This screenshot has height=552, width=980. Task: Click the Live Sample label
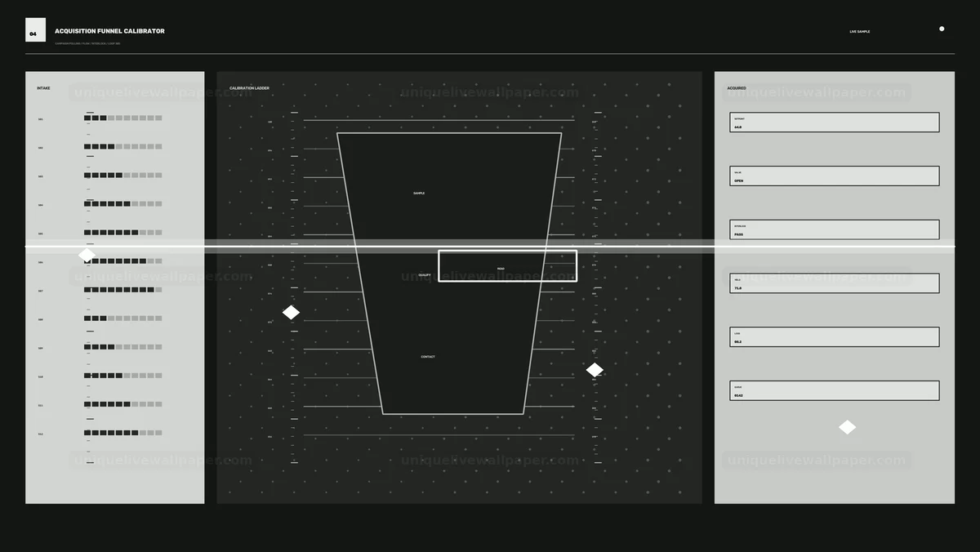point(859,32)
